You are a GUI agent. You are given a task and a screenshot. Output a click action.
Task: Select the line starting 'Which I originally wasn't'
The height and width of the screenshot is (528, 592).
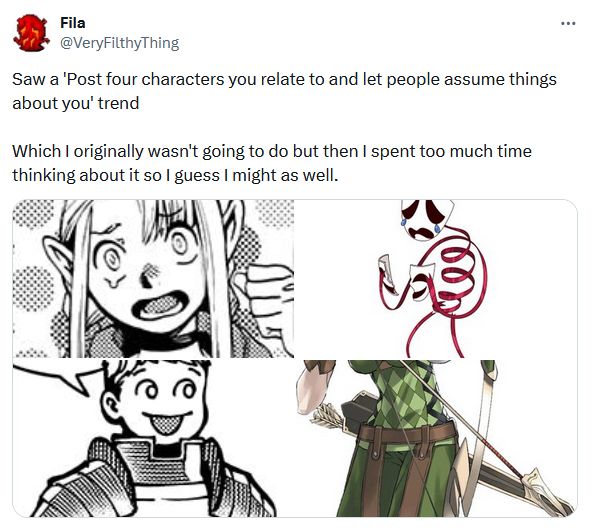(x=272, y=151)
